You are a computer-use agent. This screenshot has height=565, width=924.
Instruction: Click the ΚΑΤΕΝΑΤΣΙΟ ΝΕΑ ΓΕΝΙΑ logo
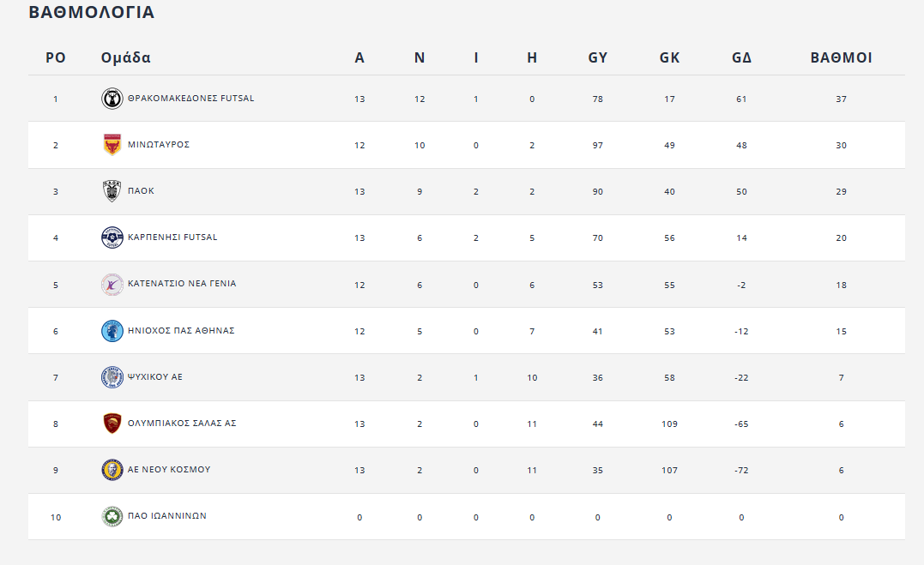click(x=112, y=284)
